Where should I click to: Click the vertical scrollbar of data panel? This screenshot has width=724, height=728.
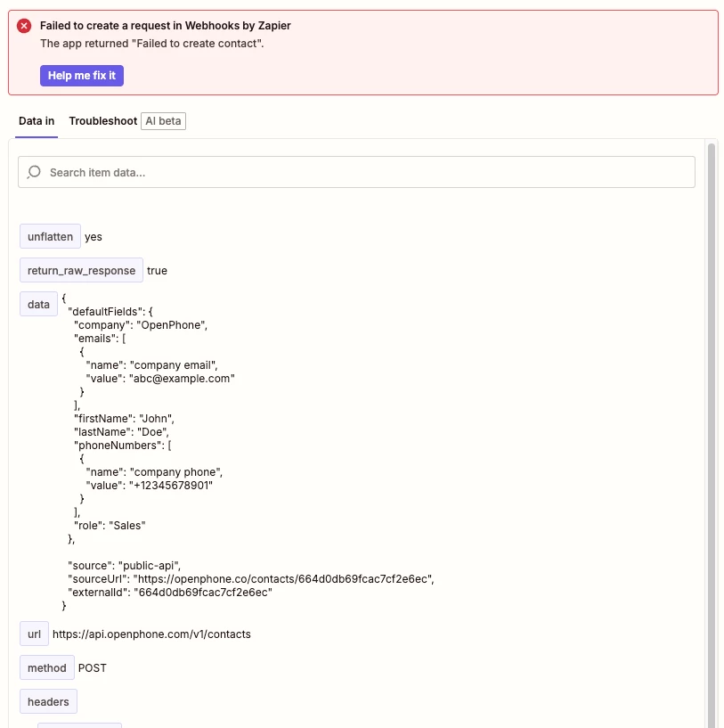pos(711,434)
